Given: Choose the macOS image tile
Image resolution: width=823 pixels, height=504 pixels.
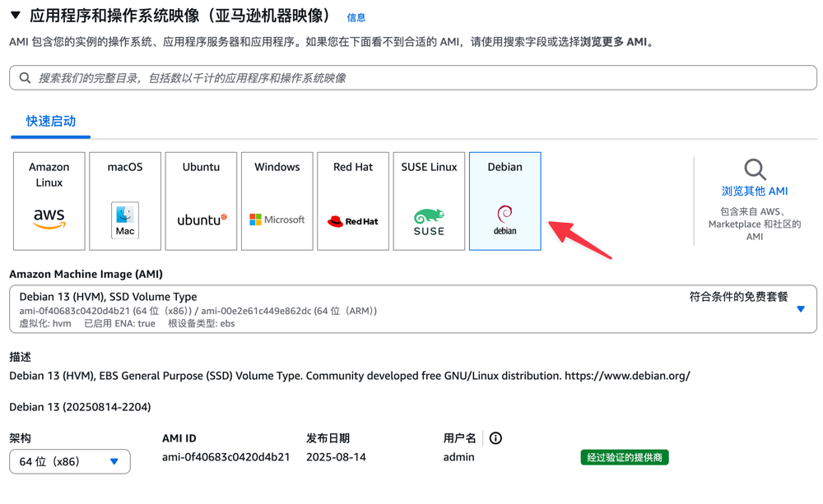Looking at the screenshot, I should (125, 201).
